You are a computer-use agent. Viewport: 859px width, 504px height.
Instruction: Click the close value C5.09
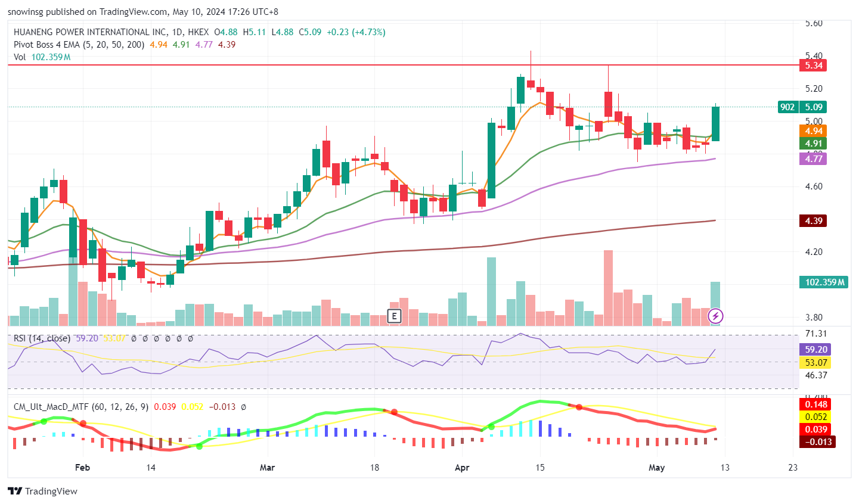[x=310, y=32]
